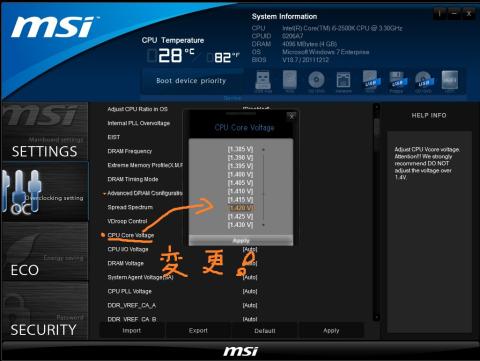Select Adjust CPU Ratio in OS row

click(137, 109)
